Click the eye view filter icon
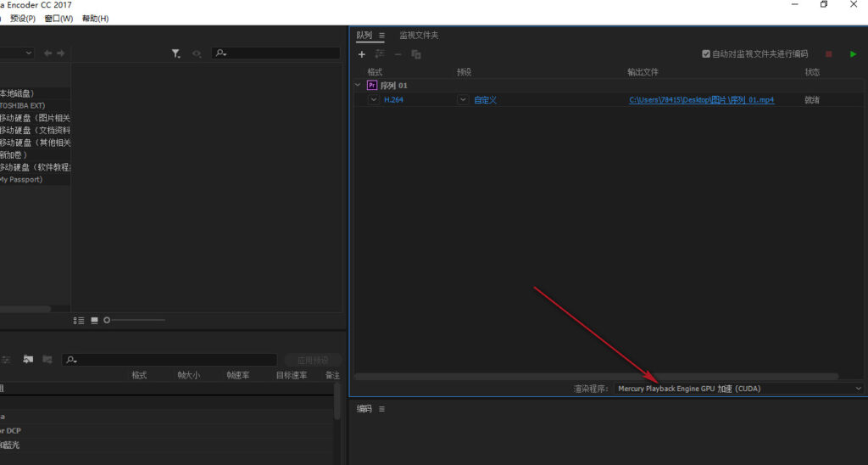 [197, 53]
